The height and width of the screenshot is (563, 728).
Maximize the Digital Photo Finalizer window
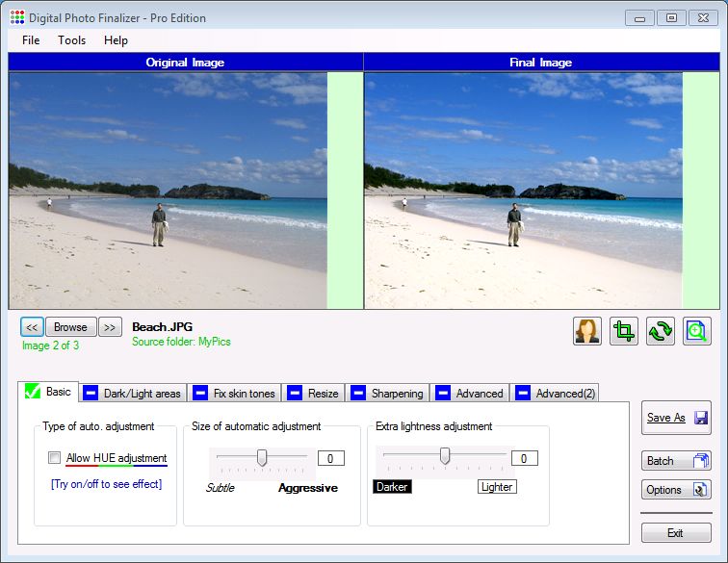(671, 18)
